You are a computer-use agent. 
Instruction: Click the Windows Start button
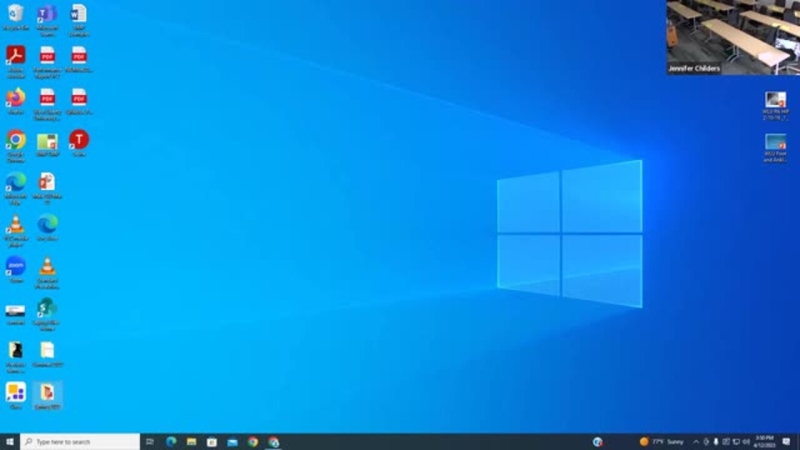[10, 441]
